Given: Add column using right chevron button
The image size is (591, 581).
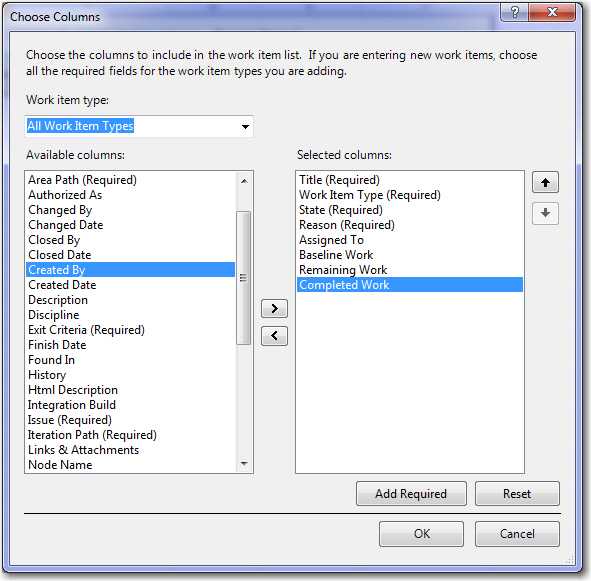Looking at the screenshot, I should 274,308.
